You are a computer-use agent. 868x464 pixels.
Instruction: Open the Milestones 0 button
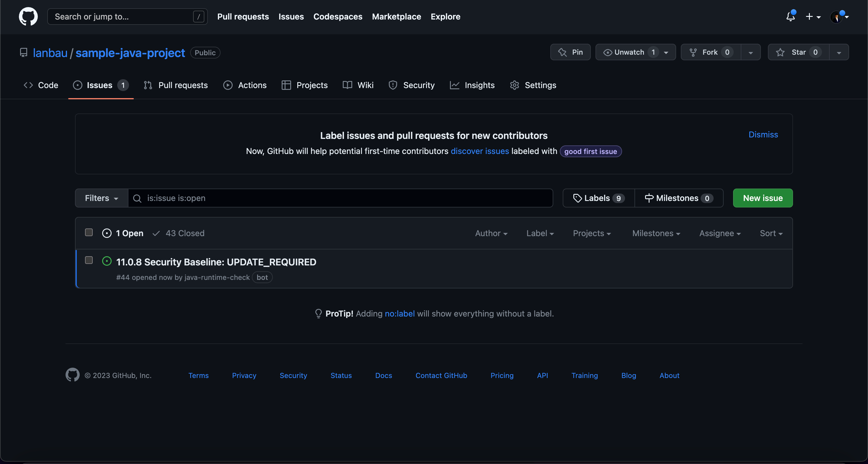[x=679, y=198]
